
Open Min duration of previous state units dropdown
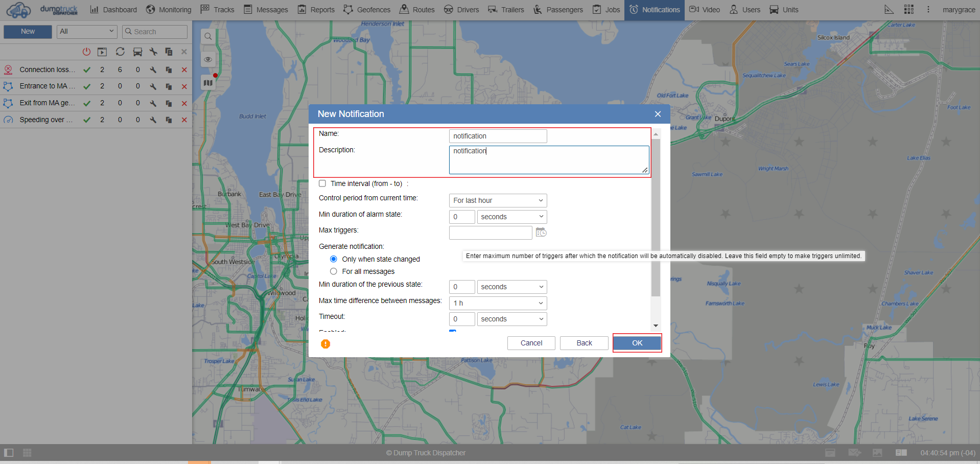pos(512,287)
